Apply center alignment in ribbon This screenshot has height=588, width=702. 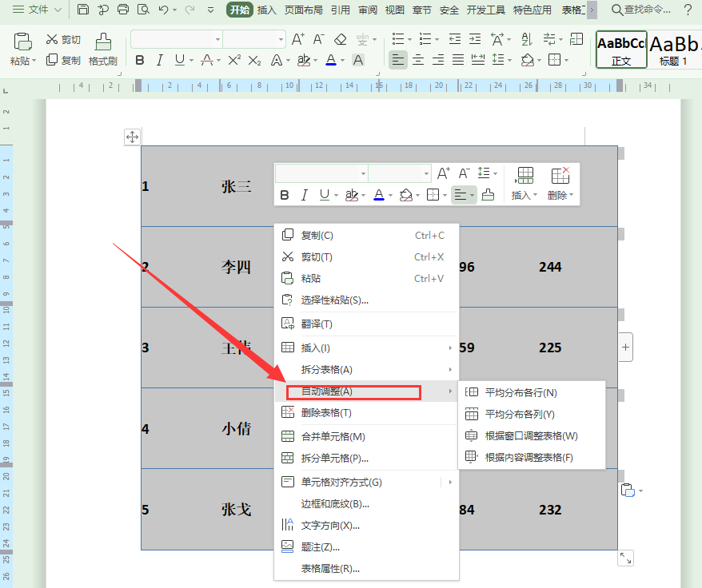[418, 59]
